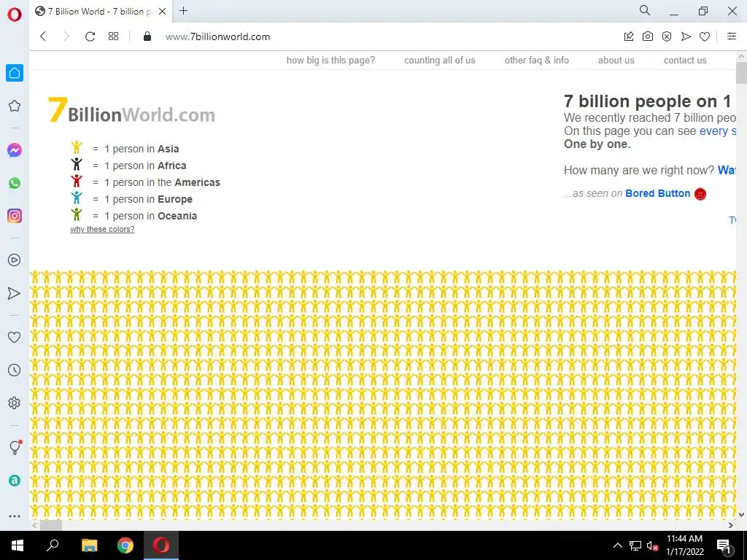Screen dimensions: 747x560
Task: Click the address bar URL field
Action: [x=217, y=36]
